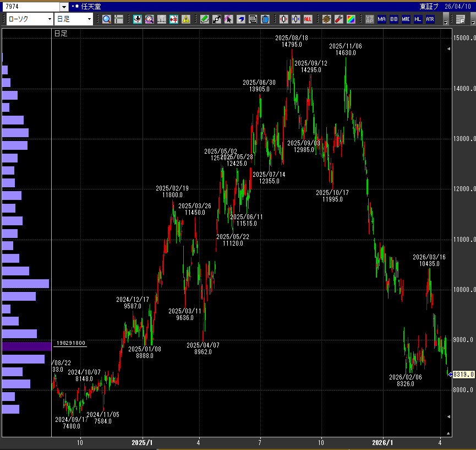Click the 2025/11/06 14630.0 peak label
This screenshot has height=450, width=476.
coord(346,50)
